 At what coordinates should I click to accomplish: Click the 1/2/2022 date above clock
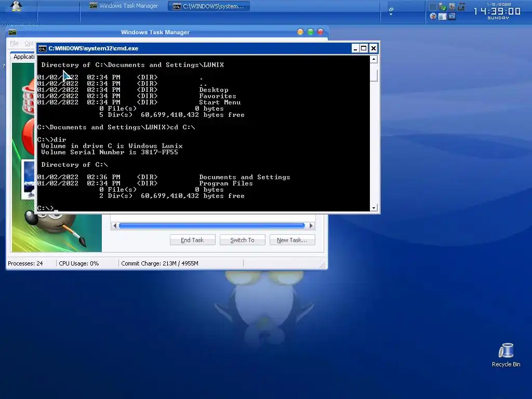[x=499, y=4]
